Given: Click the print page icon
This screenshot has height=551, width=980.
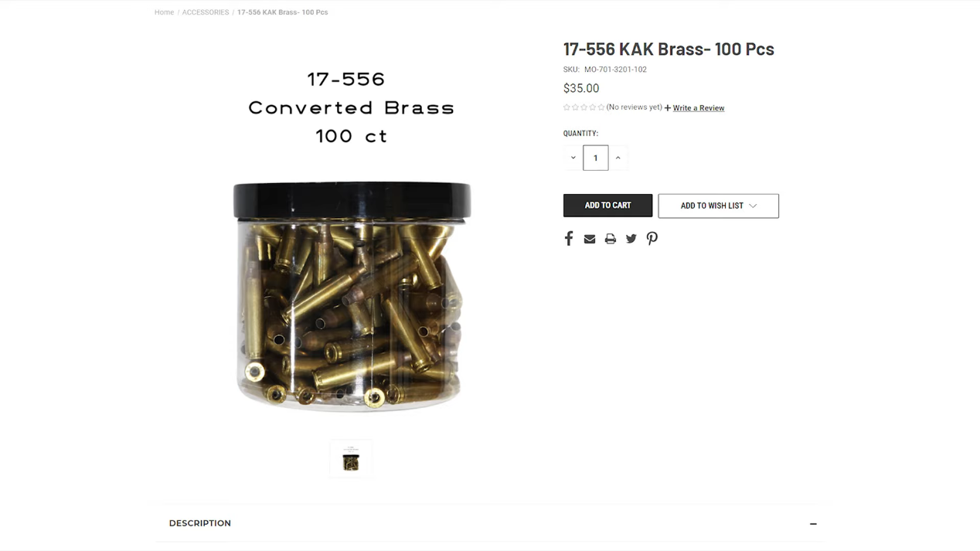Looking at the screenshot, I should click(x=611, y=240).
